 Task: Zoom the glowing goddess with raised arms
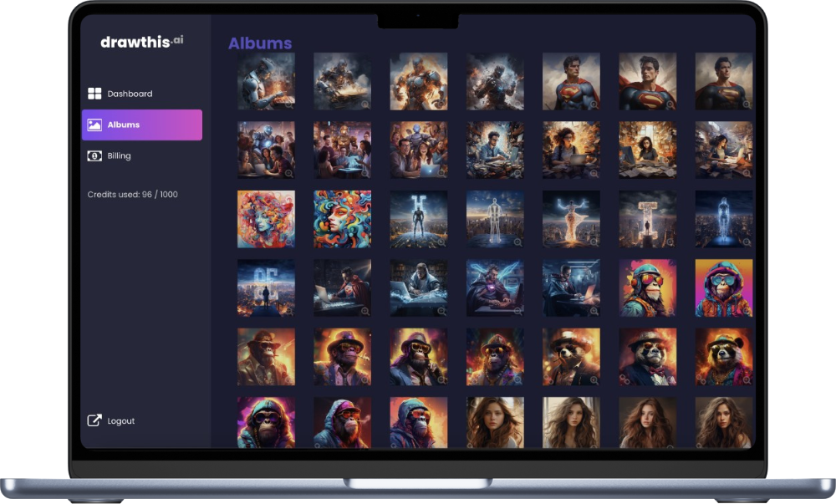pyautogui.click(x=594, y=242)
